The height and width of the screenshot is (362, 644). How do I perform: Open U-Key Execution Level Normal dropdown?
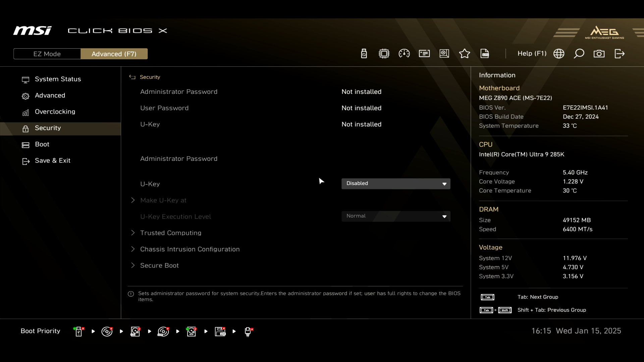pyautogui.click(x=396, y=216)
